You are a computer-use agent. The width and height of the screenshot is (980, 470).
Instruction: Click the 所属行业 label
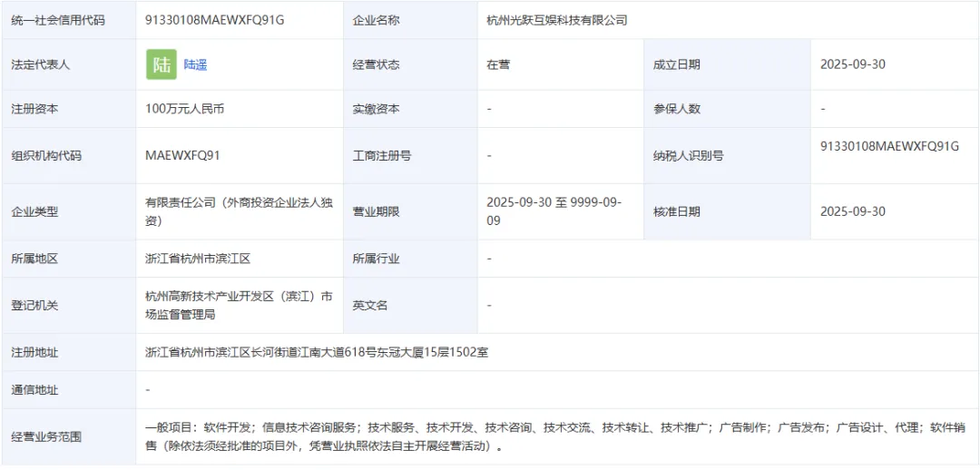point(377,259)
